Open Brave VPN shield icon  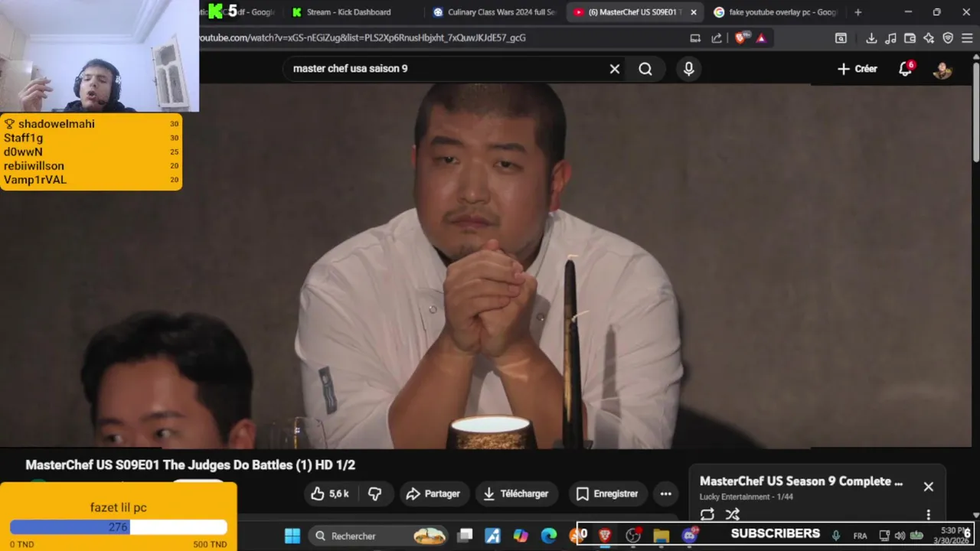click(948, 37)
